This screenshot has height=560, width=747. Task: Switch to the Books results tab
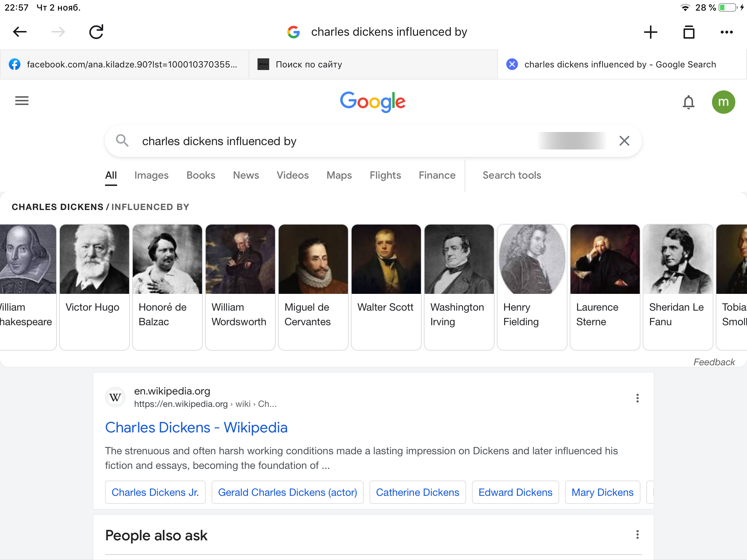click(201, 175)
